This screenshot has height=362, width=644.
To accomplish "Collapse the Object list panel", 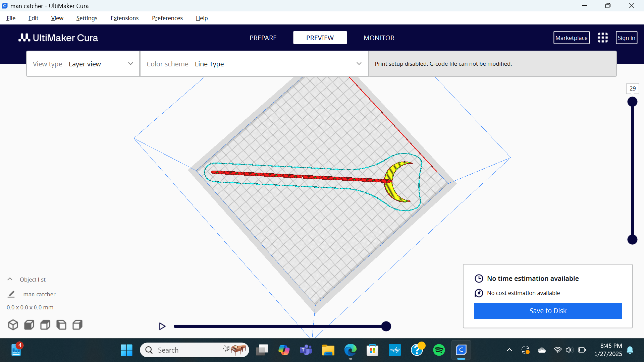I will 10,279.
